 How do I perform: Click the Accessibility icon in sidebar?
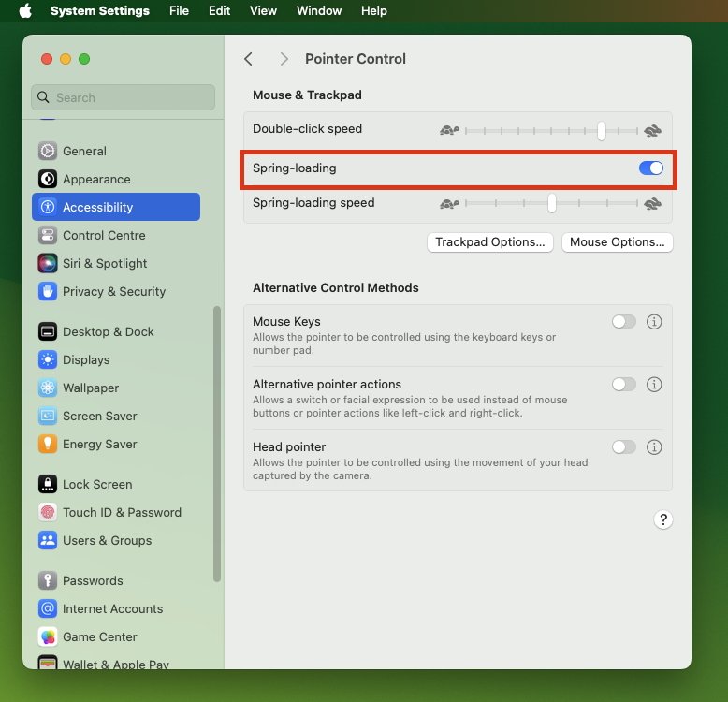click(x=48, y=207)
